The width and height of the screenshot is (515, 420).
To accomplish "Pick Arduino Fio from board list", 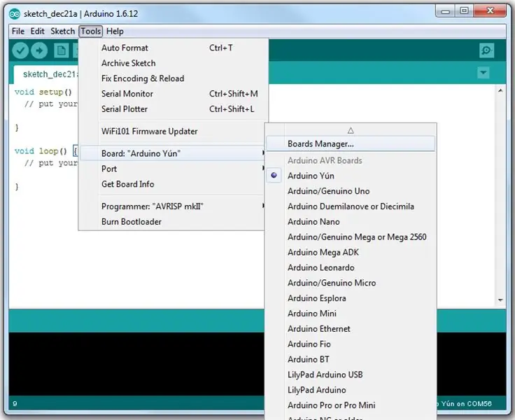I will point(351,344).
